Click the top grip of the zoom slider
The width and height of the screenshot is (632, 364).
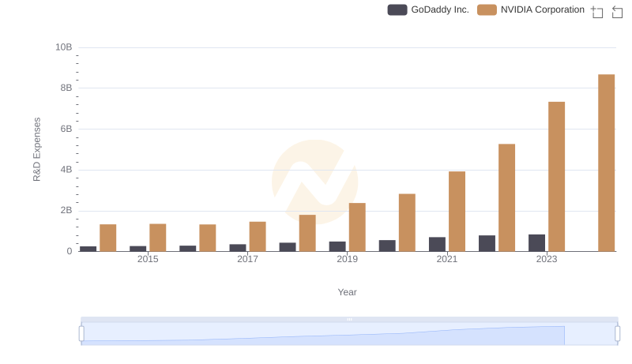tap(349, 319)
